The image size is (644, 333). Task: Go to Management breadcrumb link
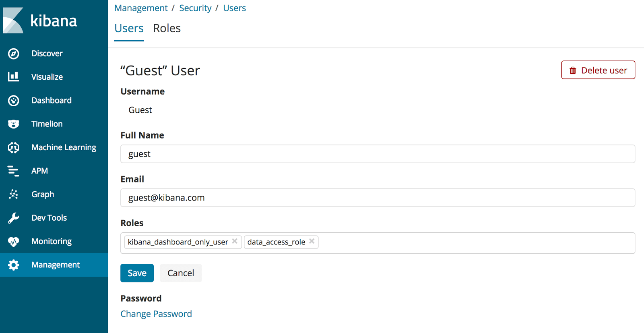[x=141, y=8]
